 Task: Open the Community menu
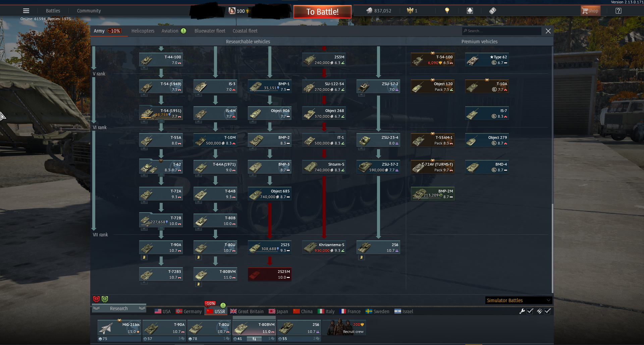click(x=89, y=11)
